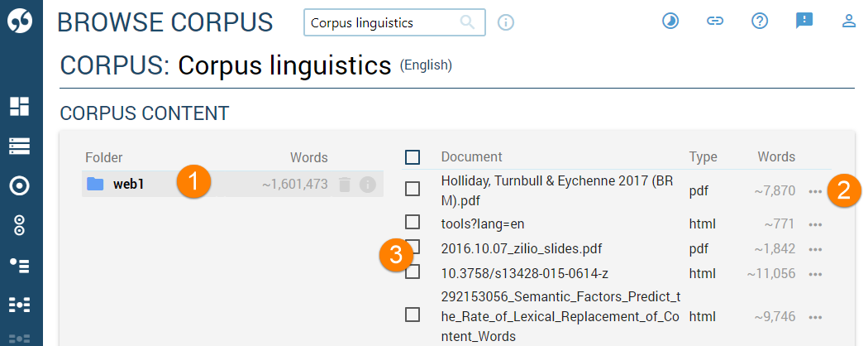Open more options for Holliday pdf document
The image size is (868, 346).
pyautogui.click(x=816, y=191)
